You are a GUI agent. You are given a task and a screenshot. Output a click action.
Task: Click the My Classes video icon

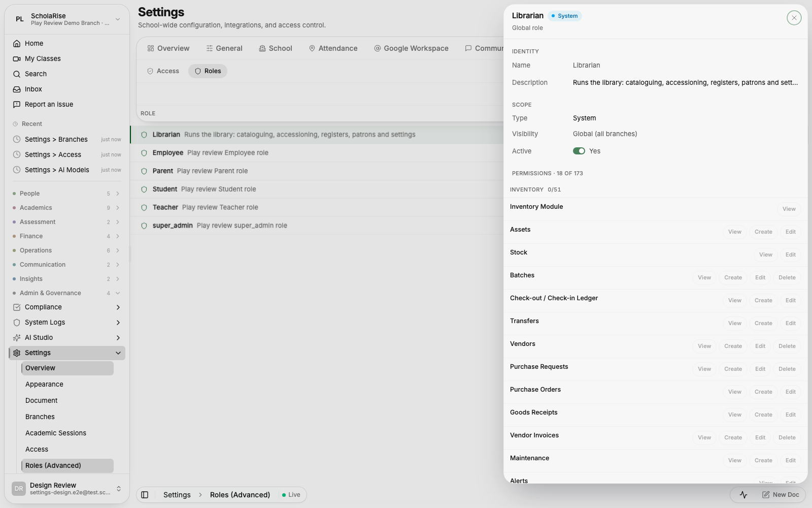(17, 59)
